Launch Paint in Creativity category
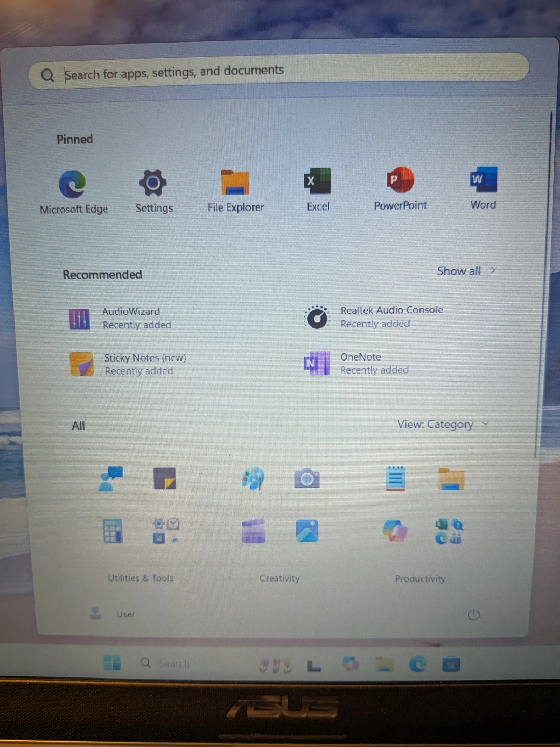 pos(253,478)
